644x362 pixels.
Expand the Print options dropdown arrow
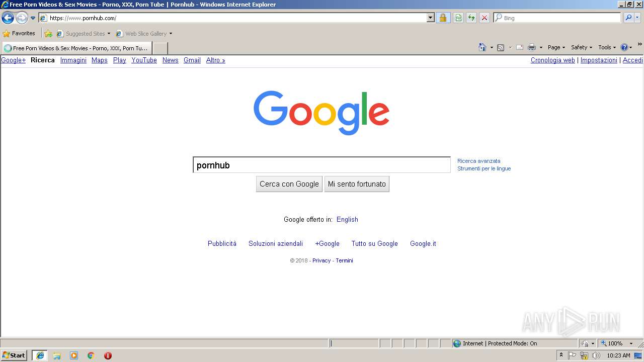tap(541, 47)
